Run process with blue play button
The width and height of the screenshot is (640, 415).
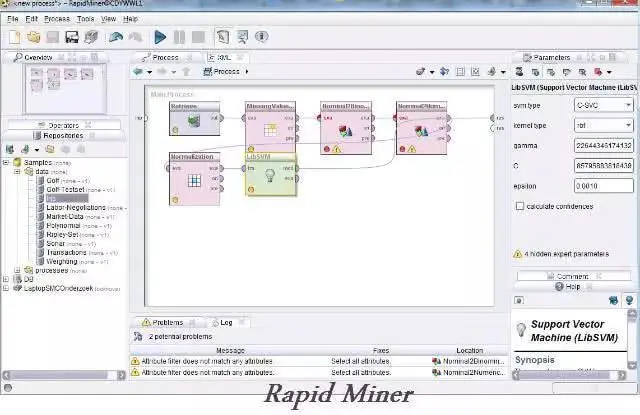(160, 37)
